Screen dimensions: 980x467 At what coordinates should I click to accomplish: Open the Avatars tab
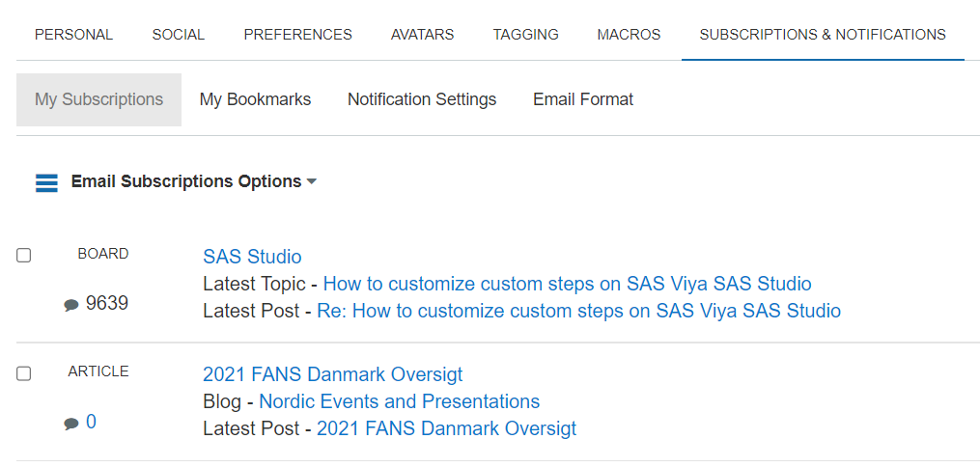point(422,35)
